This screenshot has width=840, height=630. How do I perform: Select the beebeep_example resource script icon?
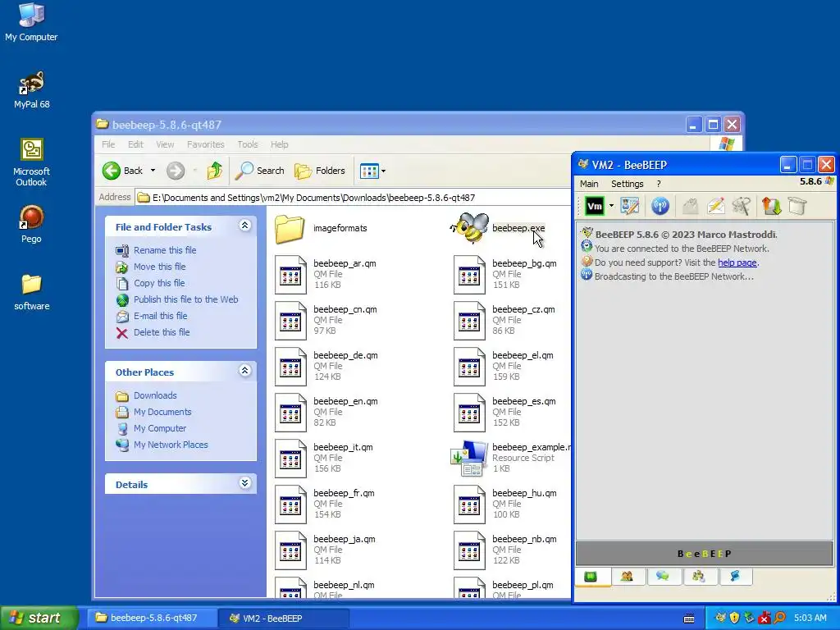(x=469, y=459)
